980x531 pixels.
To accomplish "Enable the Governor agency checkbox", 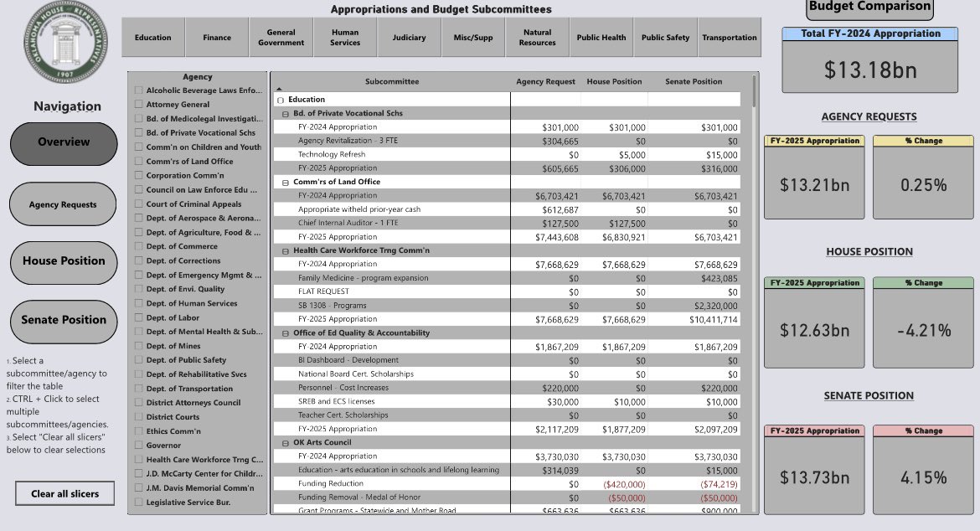I will pos(138,446).
